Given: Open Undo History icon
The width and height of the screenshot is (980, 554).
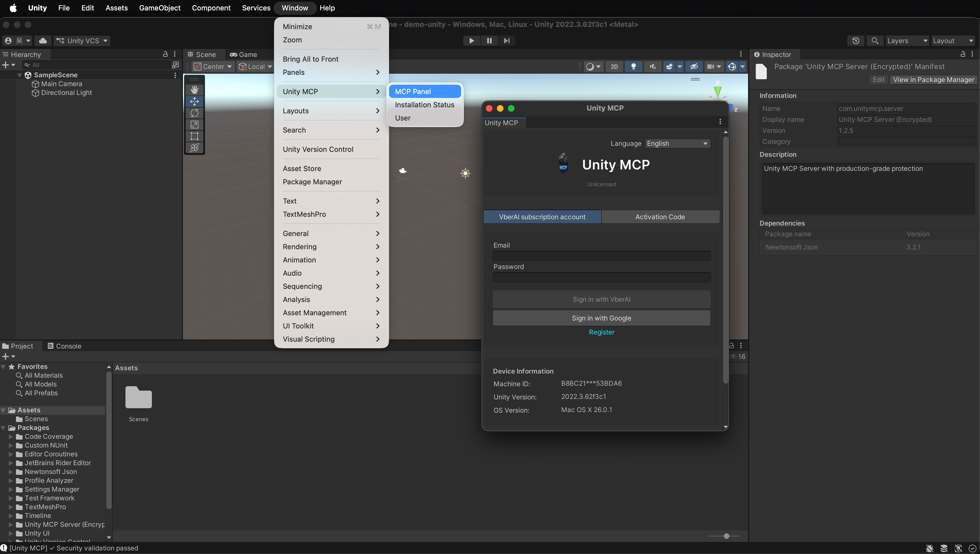Looking at the screenshot, I should 856,41.
